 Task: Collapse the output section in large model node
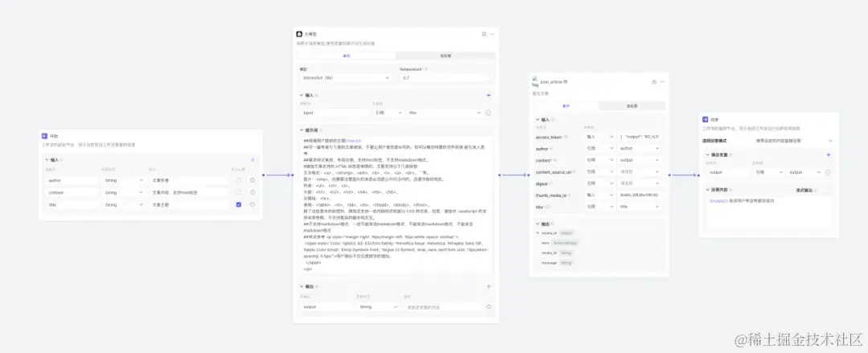click(x=301, y=286)
